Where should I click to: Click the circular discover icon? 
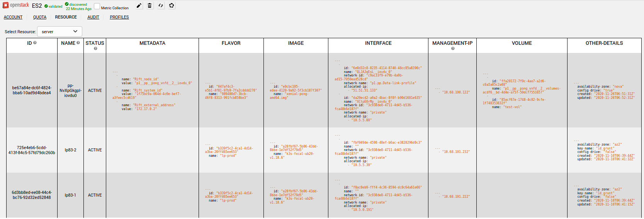(172, 6)
